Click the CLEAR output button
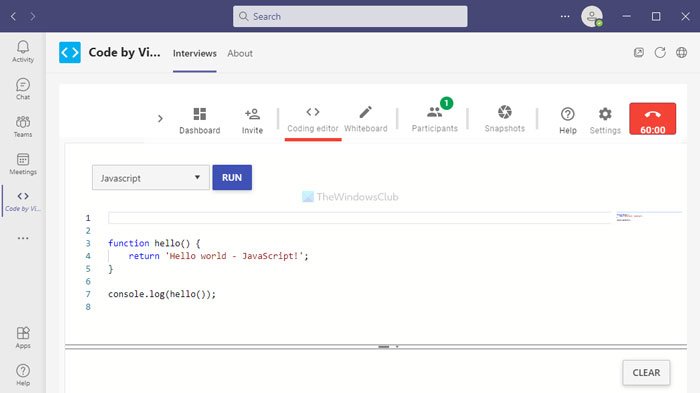Viewport: 700px width, 393px height. click(x=646, y=372)
